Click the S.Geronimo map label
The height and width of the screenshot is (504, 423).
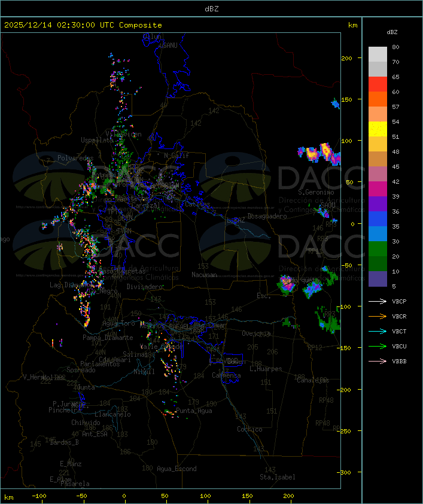(x=316, y=192)
